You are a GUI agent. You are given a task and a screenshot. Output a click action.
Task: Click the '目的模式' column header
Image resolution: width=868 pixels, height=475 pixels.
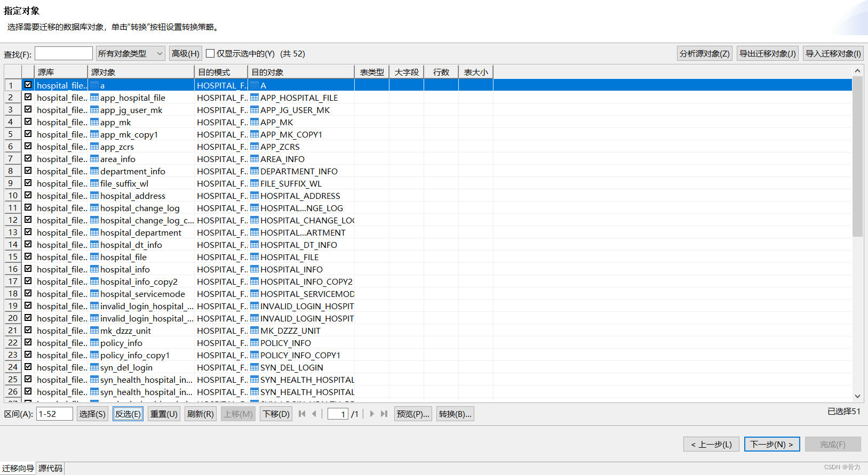coord(221,72)
